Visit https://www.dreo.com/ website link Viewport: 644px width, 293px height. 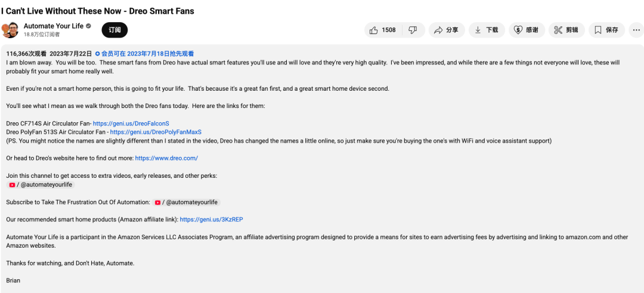tap(166, 158)
